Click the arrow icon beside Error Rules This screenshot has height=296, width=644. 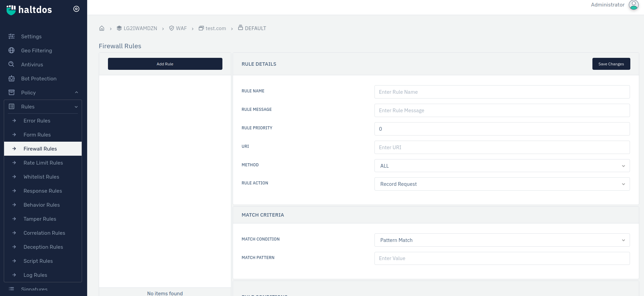pyautogui.click(x=14, y=120)
